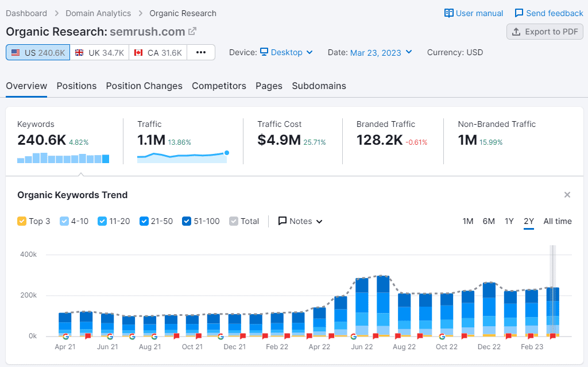The image size is (588, 367).
Task: Click the Keywords 240.6K value
Action: tap(41, 140)
